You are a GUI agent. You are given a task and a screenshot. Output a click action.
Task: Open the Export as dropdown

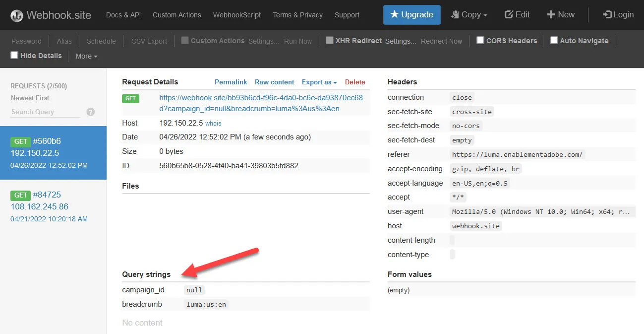tap(319, 82)
